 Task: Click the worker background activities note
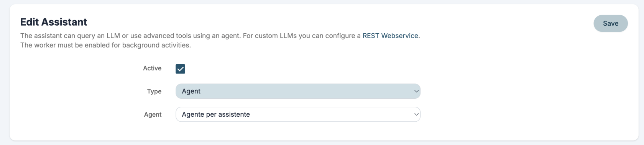105,45
